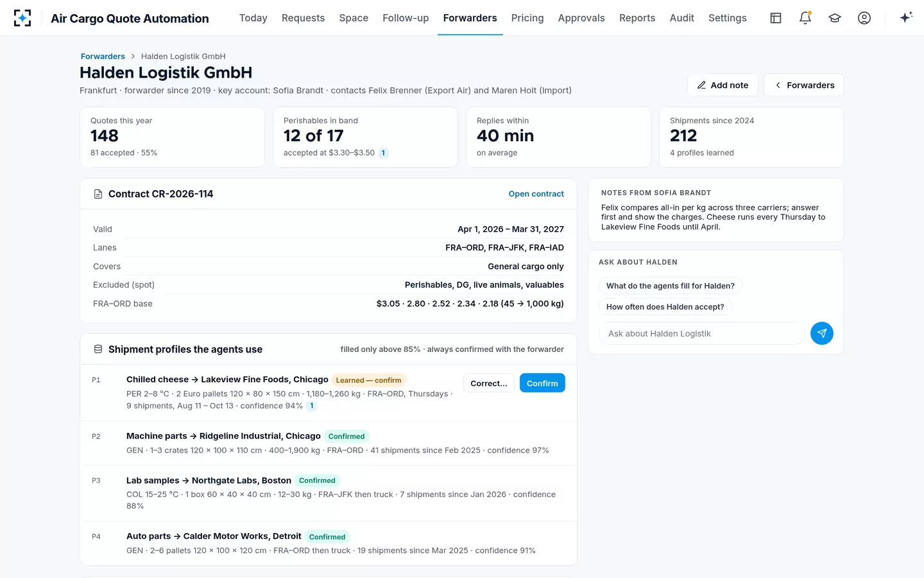Click the graduation cap learning icon
Viewport: 924px width, 578px height.
click(x=835, y=18)
